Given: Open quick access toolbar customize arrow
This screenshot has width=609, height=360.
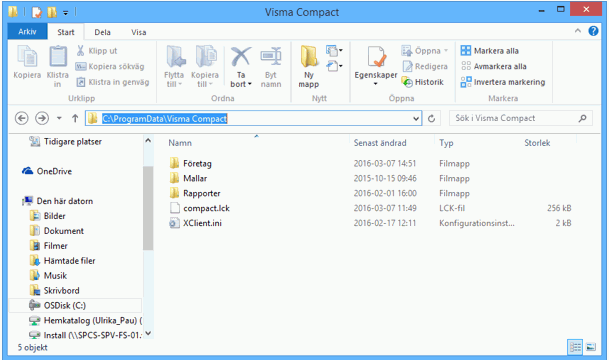Looking at the screenshot, I should (x=65, y=13).
